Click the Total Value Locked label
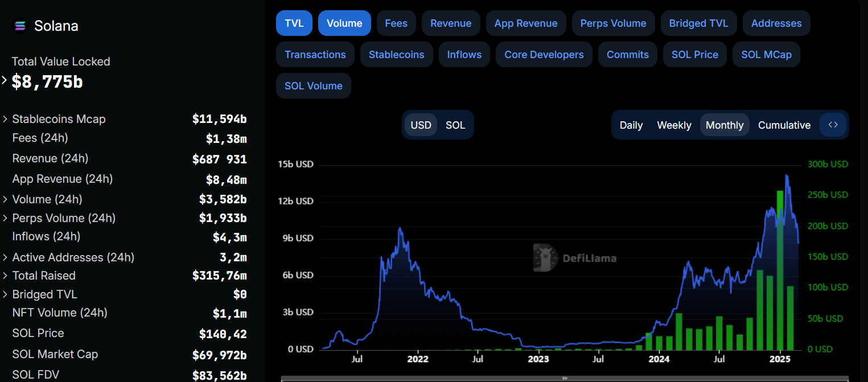The image size is (868, 382). pos(61,61)
